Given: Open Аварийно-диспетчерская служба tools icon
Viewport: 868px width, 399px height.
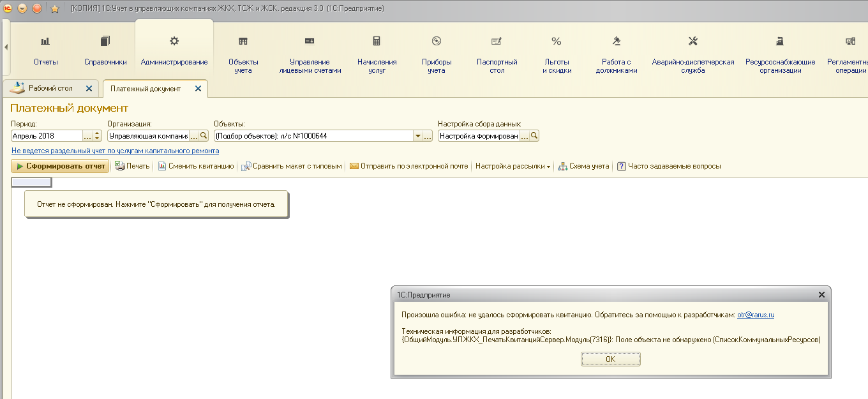Looking at the screenshot, I should (693, 41).
